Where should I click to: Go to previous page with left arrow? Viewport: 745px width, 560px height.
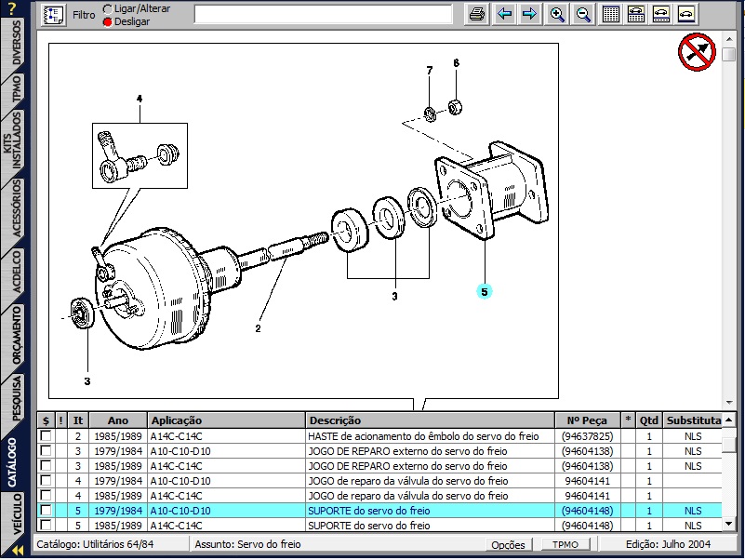click(504, 14)
